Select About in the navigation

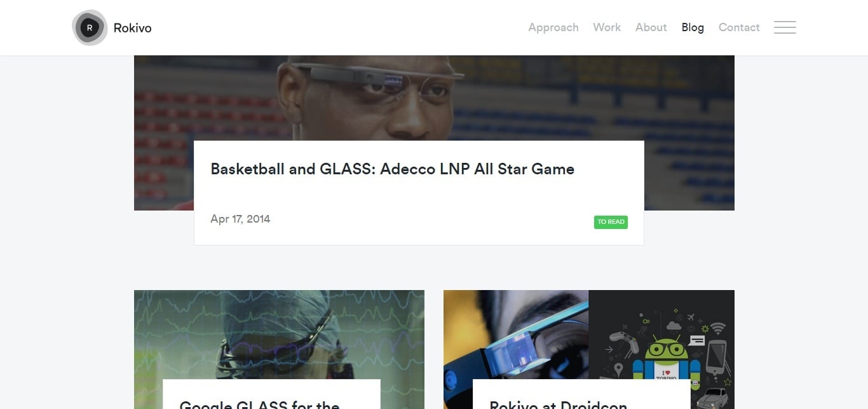pyautogui.click(x=651, y=27)
